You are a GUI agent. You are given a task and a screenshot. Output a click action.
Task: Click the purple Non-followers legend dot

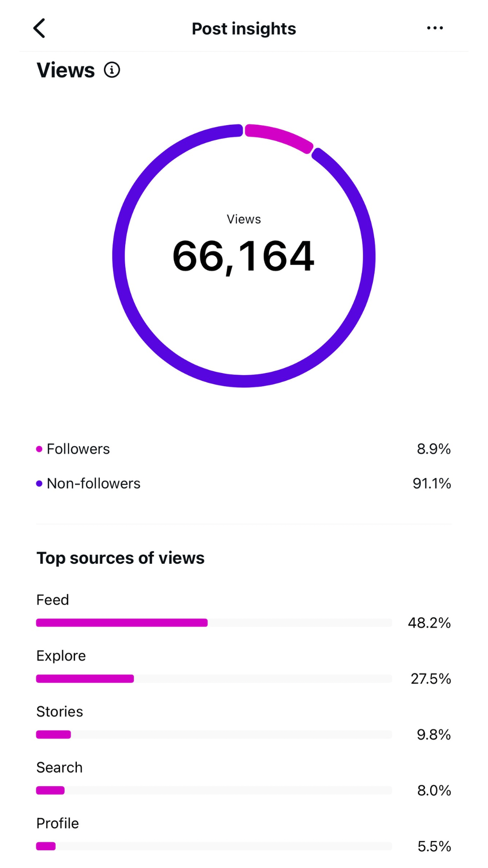point(39,483)
